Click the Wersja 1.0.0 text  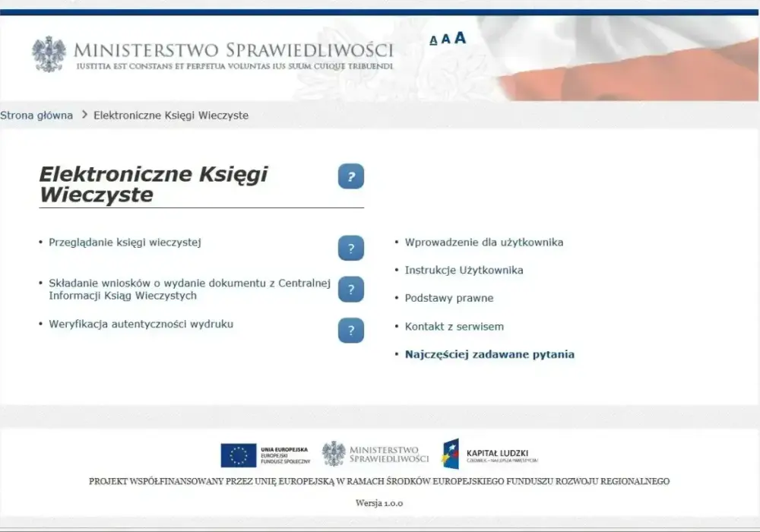tap(379, 503)
